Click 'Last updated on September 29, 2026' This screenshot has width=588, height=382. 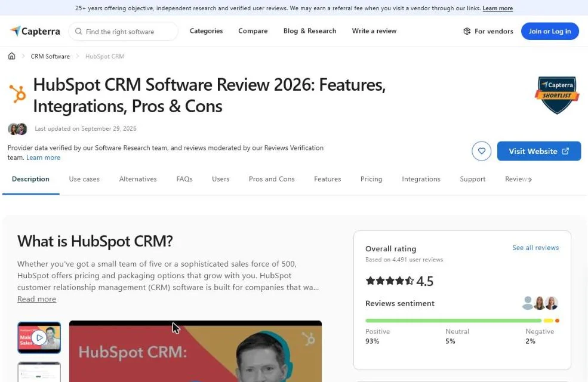pos(85,128)
